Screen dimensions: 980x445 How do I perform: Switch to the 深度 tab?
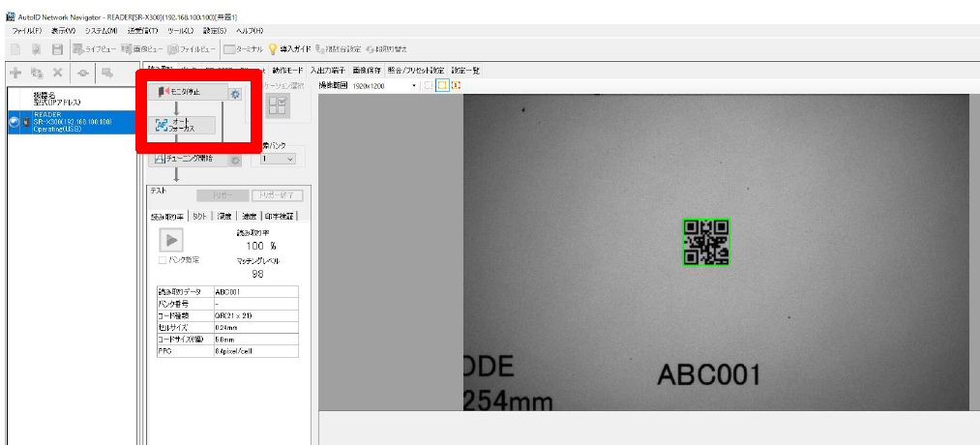pyautogui.click(x=223, y=217)
